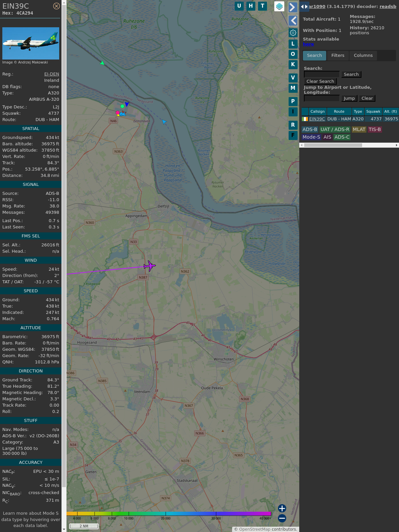Image resolution: width=399 pixels, height=532 pixels.
Task: Open the settings gear on the map
Action: [293, 33]
